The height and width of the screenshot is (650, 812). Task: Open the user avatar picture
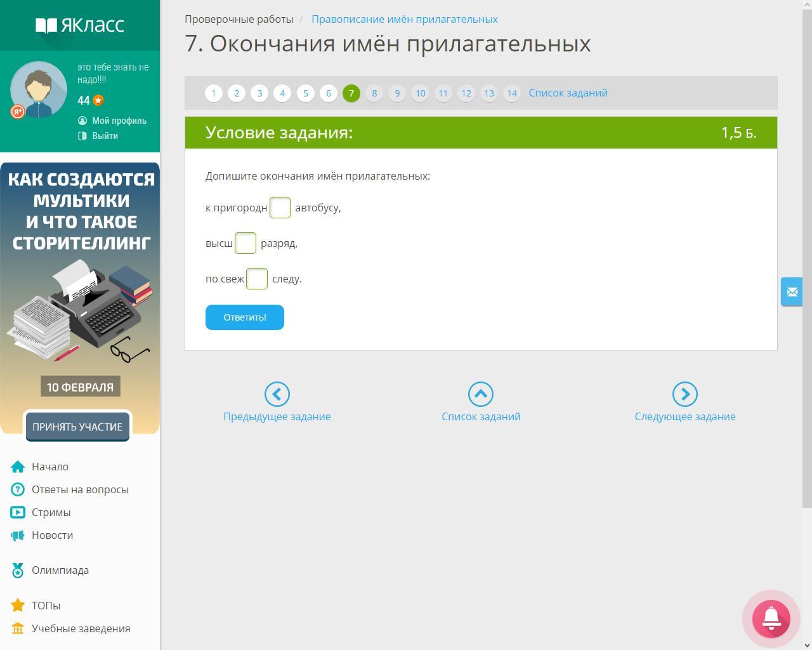(39, 90)
